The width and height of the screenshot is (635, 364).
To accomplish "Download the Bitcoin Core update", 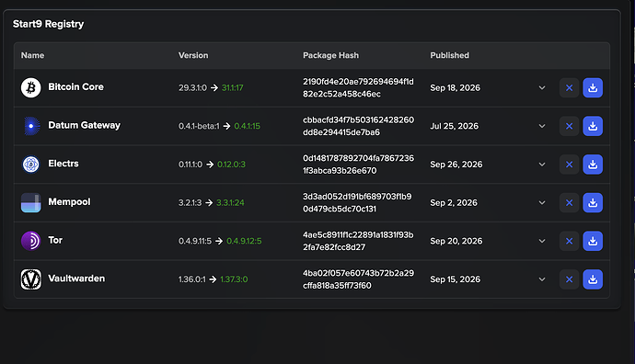I will 593,87.
